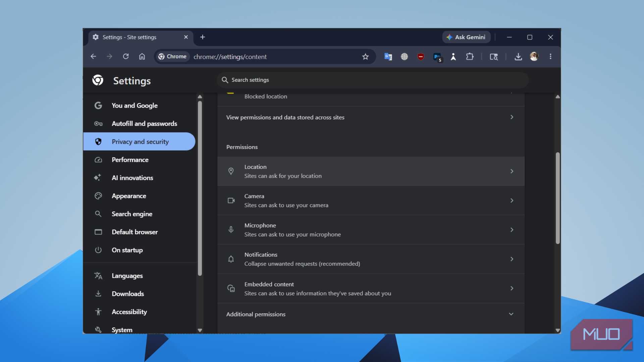Click the Permissions section heading
This screenshot has height=362, width=644.
click(x=242, y=147)
